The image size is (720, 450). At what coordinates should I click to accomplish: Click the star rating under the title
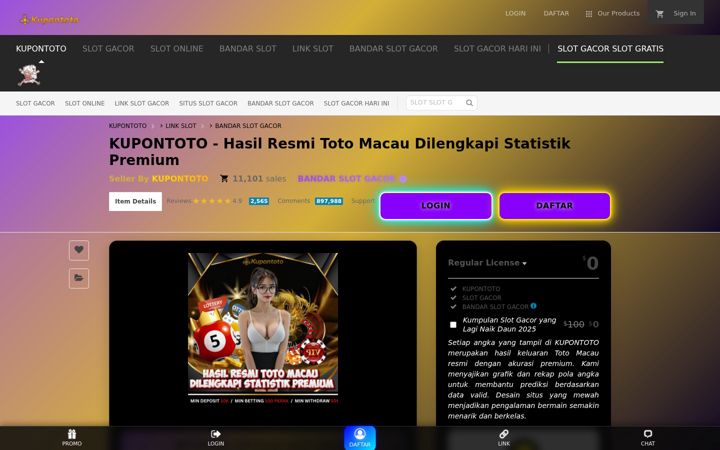coord(211,201)
